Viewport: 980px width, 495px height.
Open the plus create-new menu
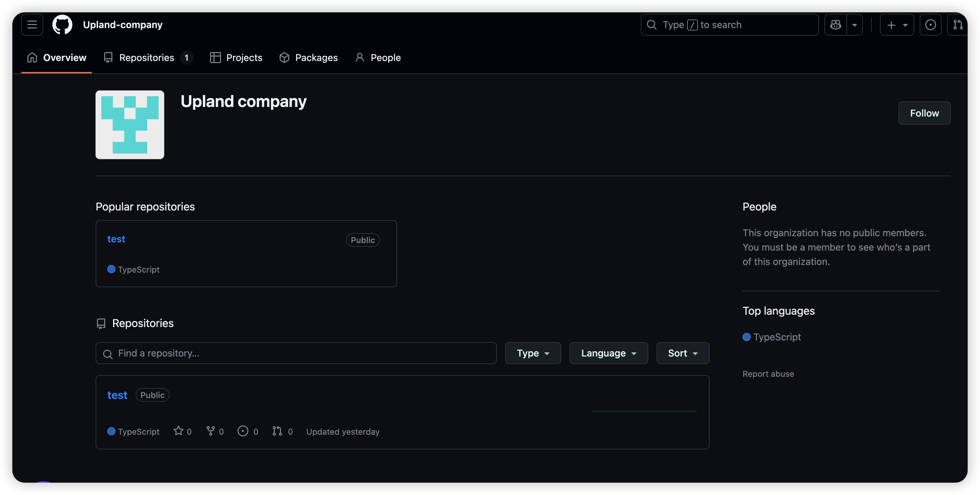pos(897,25)
